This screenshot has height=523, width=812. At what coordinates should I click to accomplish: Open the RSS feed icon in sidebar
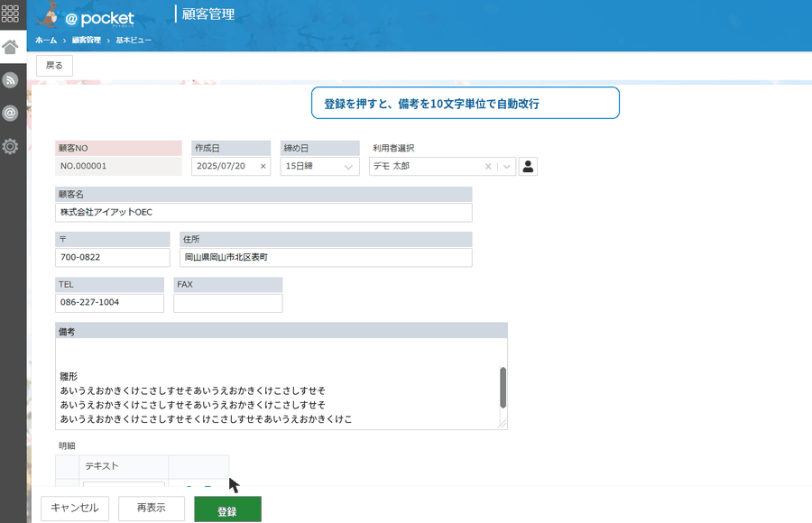pos(10,79)
